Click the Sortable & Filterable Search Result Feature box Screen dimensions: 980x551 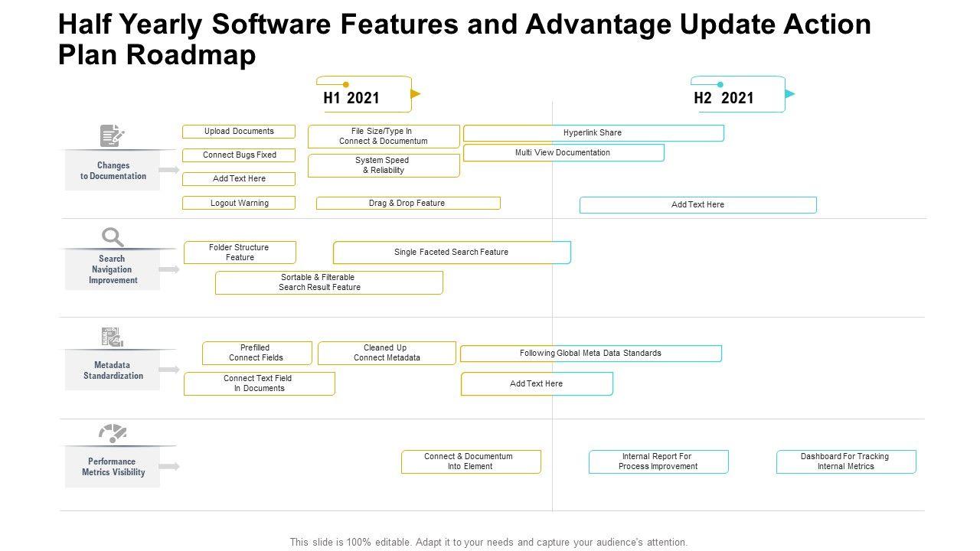[x=329, y=282]
